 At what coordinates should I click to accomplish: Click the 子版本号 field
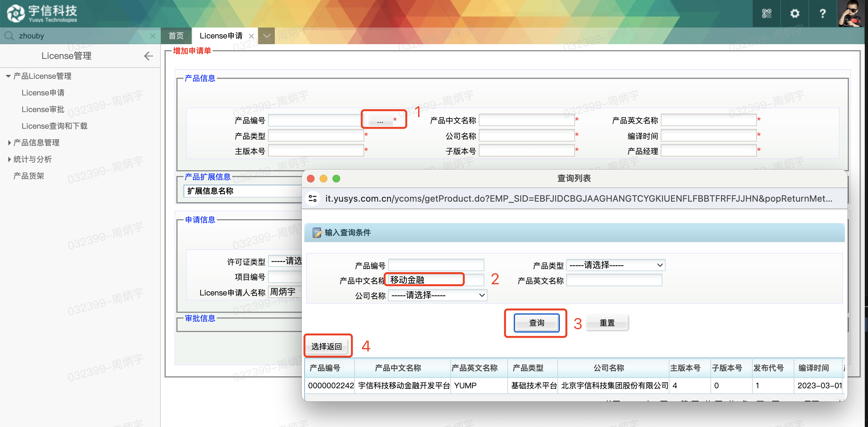[526, 150]
